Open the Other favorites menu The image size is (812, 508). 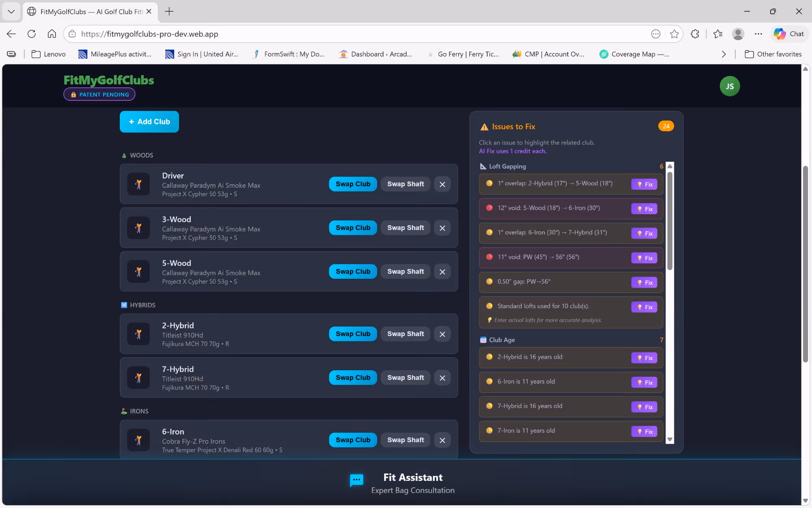tap(773, 54)
